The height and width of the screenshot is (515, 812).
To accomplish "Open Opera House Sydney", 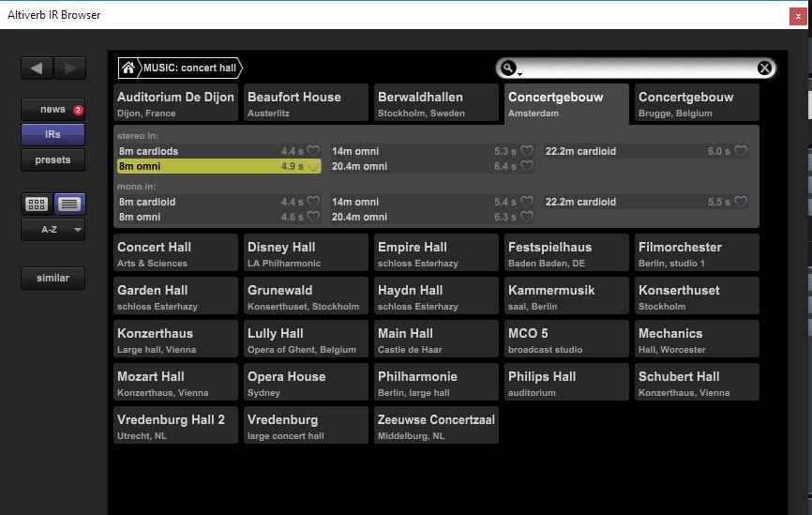I will pyautogui.click(x=306, y=382).
